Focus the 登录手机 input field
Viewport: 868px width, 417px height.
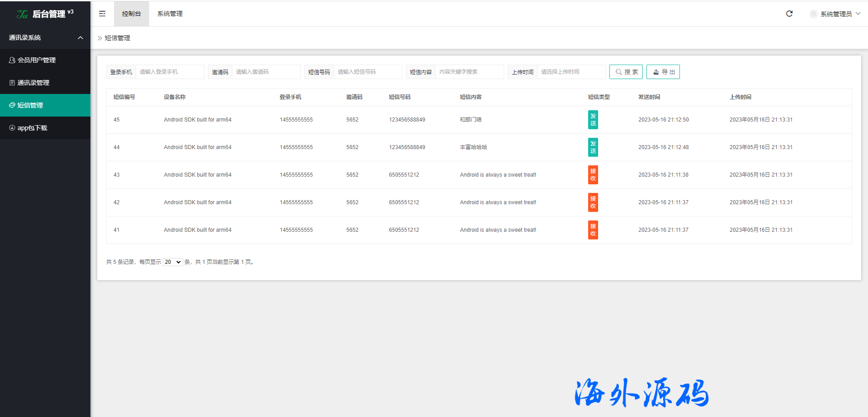click(x=170, y=72)
